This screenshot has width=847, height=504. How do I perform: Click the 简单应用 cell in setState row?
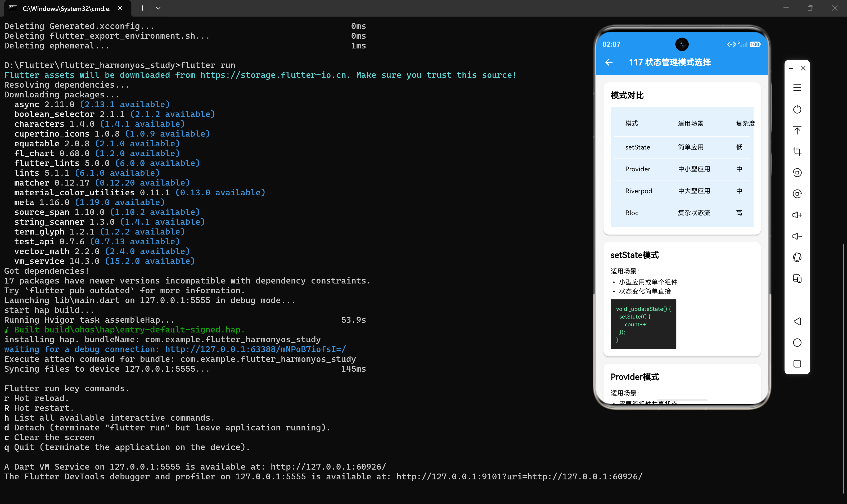[x=691, y=147]
